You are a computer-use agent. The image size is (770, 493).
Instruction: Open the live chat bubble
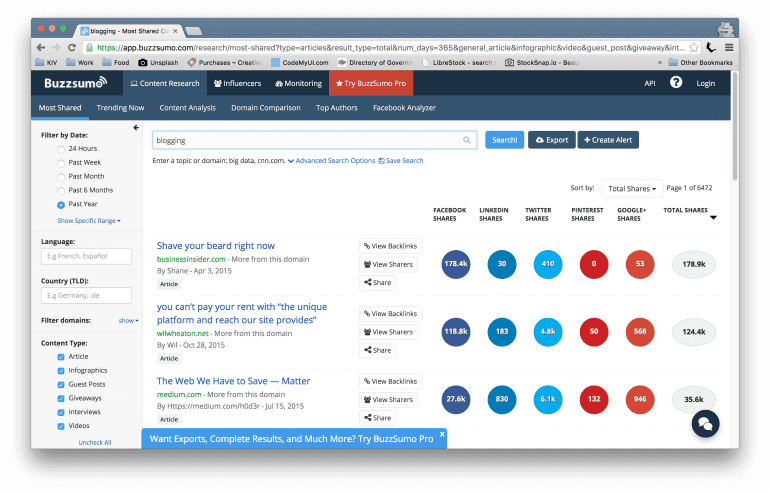[x=705, y=424]
